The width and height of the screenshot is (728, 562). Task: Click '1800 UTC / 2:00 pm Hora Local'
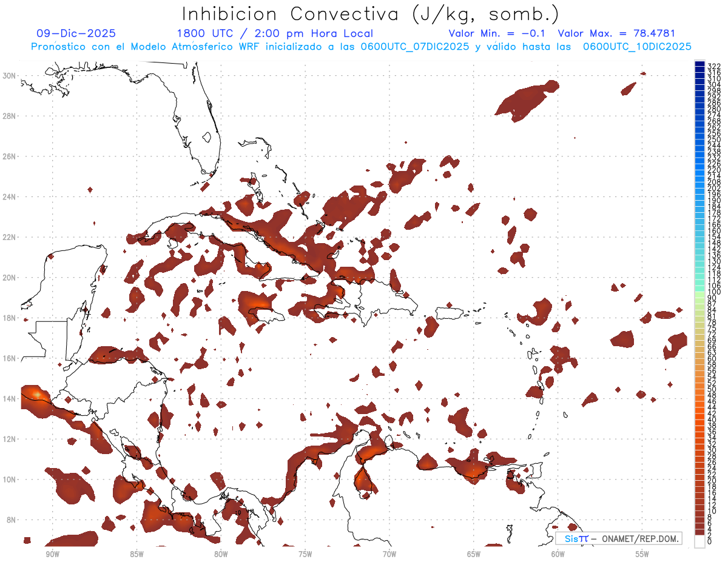275,34
